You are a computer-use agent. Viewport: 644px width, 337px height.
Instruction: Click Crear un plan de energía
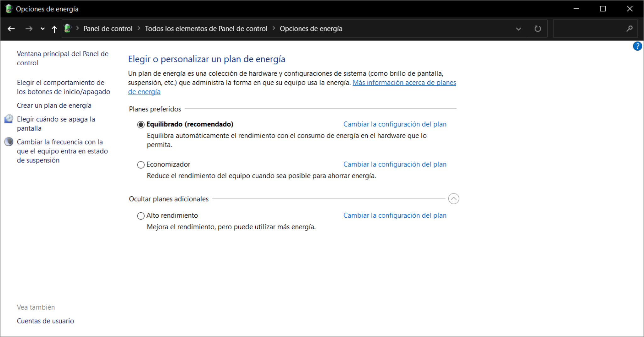54,105
